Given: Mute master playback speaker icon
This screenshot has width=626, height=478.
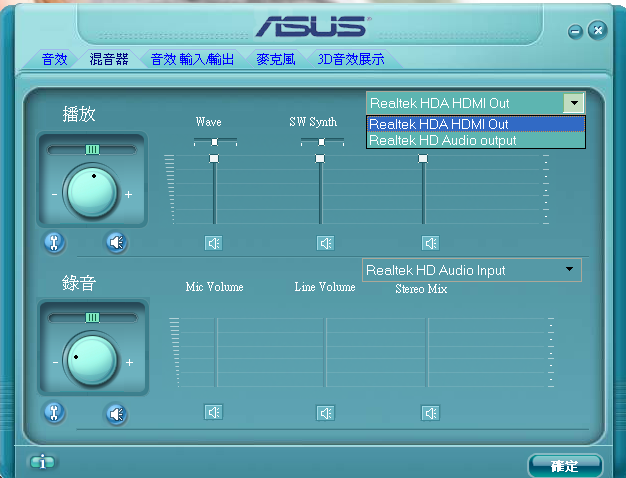Looking at the screenshot, I should click(117, 242).
